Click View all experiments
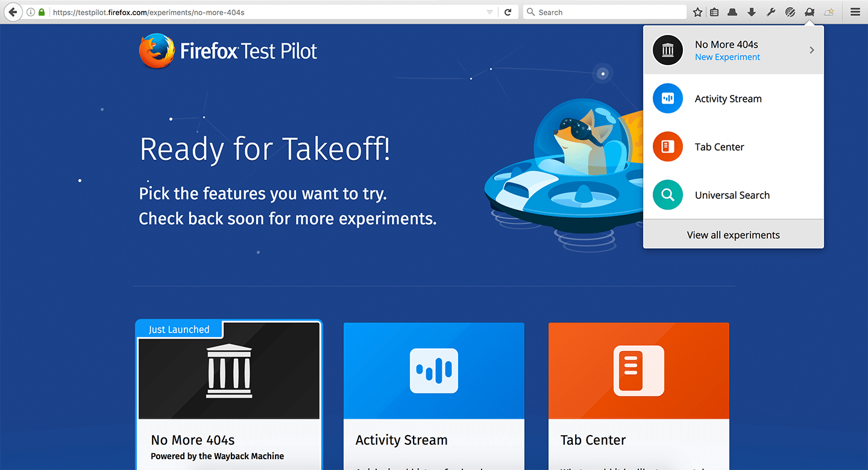 734,235
